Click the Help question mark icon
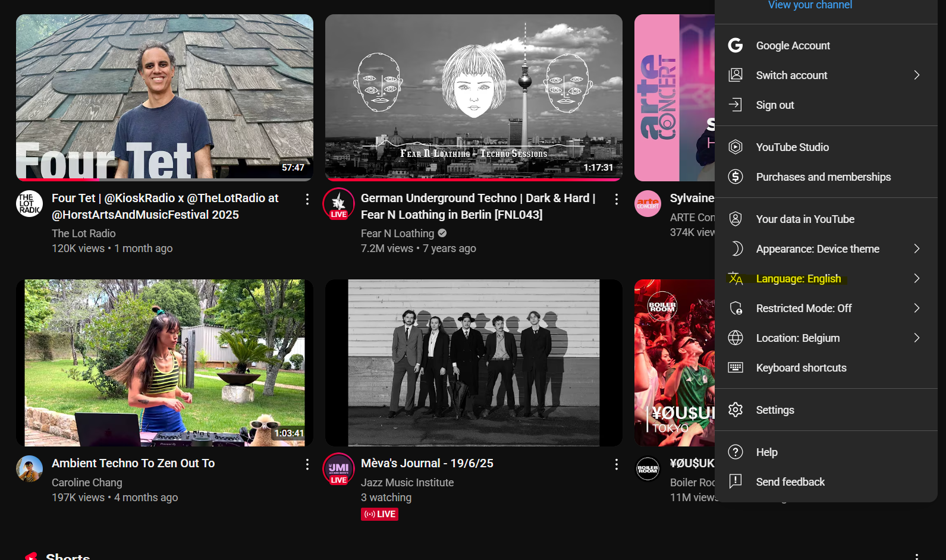Screen dimensions: 946x560 point(736,452)
